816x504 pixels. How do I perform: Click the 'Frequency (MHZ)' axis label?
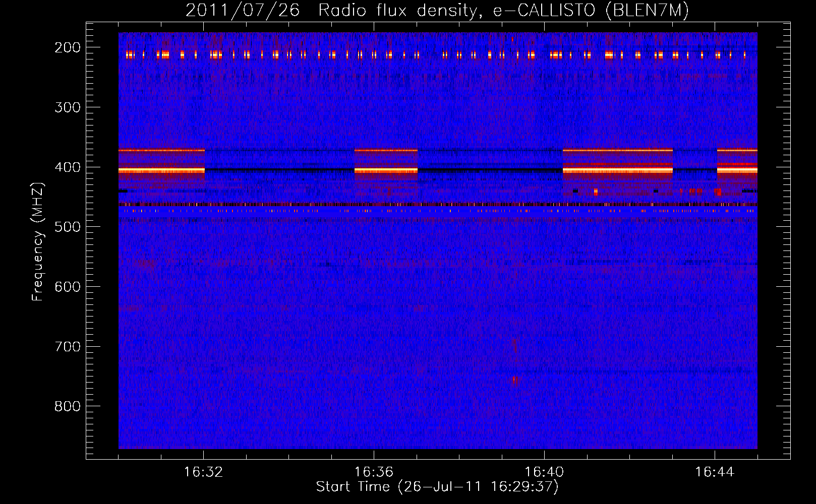click(x=38, y=241)
